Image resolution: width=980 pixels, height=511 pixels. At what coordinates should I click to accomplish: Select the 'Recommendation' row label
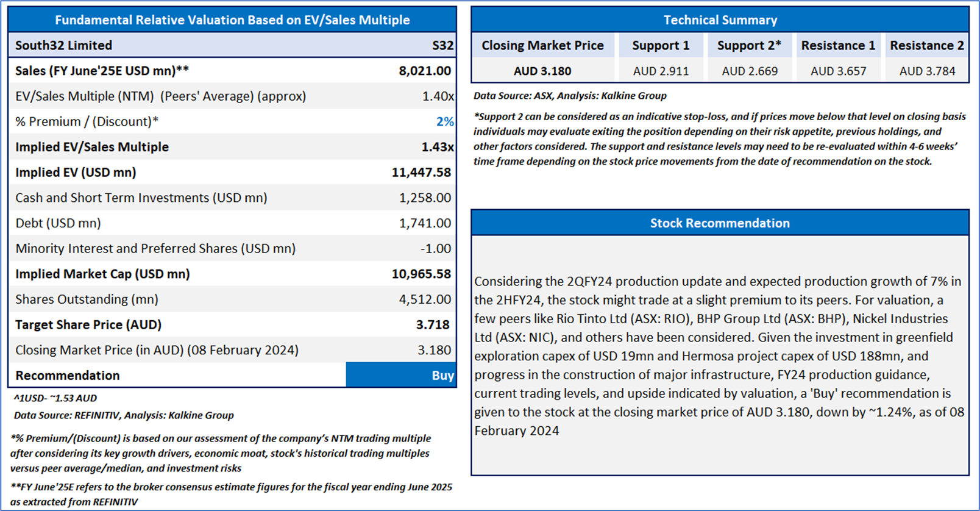(67, 376)
